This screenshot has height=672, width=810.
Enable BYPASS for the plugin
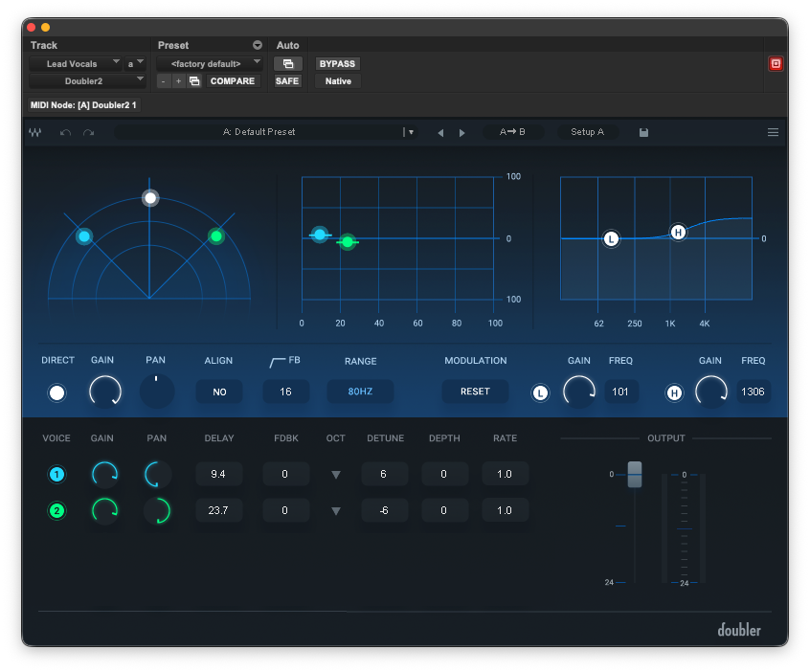(336, 63)
